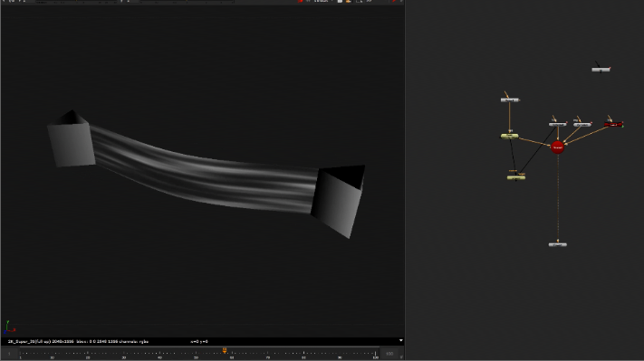Select the red disabled node with an X
The height and width of the screenshot is (361, 644).
coord(613,125)
